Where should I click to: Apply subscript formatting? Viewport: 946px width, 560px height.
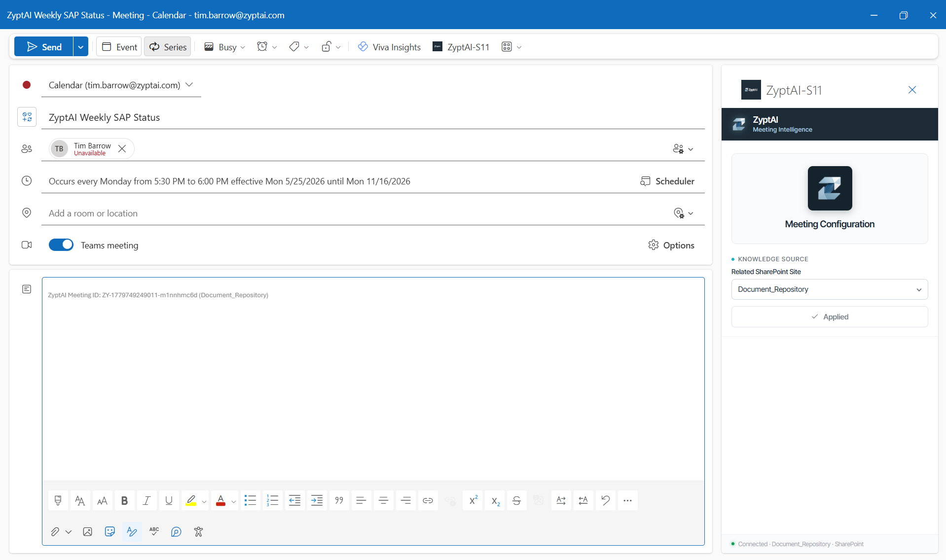pyautogui.click(x=495, y=501)
